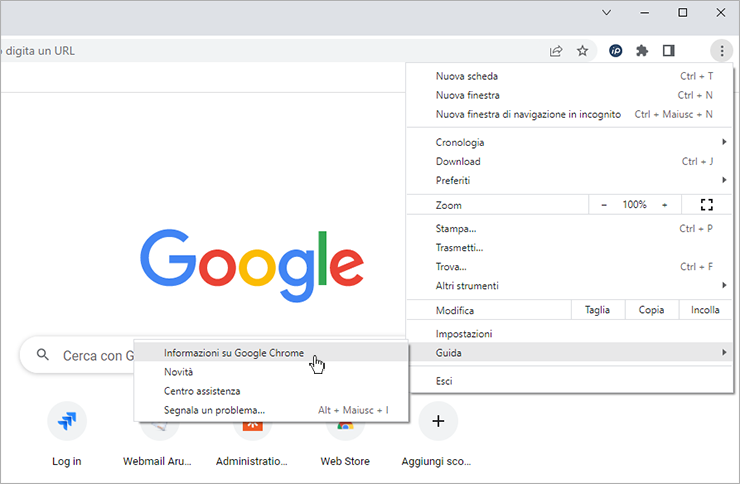Expand the Altri strumenti submenu

click(x=569, y=285)
